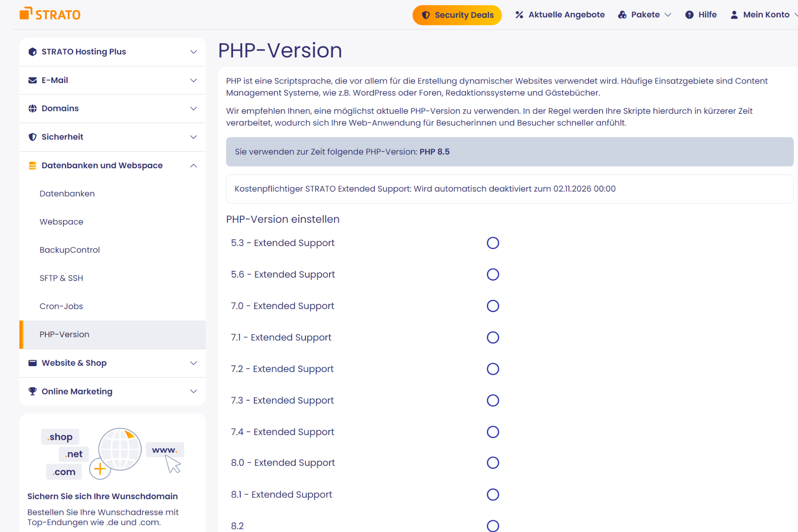Screen dimensions: 798x532
Task: Click the envelope icon beside E-Mail
Action: coord(32,80)
